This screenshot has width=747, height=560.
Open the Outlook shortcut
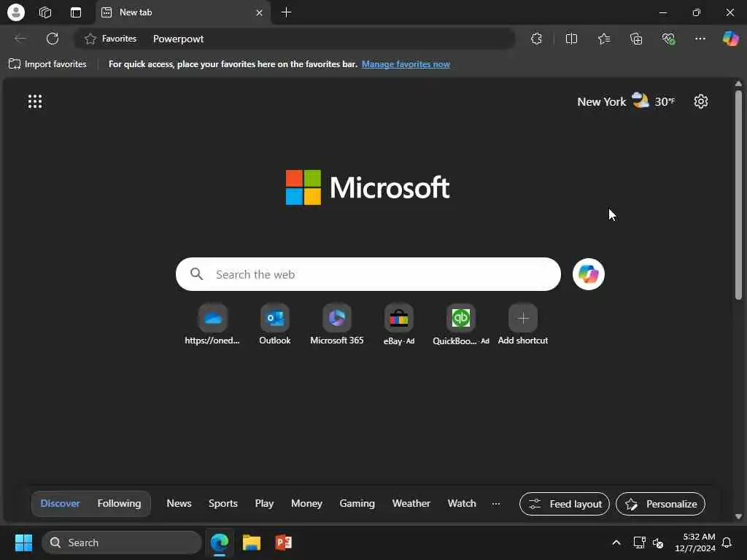275,324
